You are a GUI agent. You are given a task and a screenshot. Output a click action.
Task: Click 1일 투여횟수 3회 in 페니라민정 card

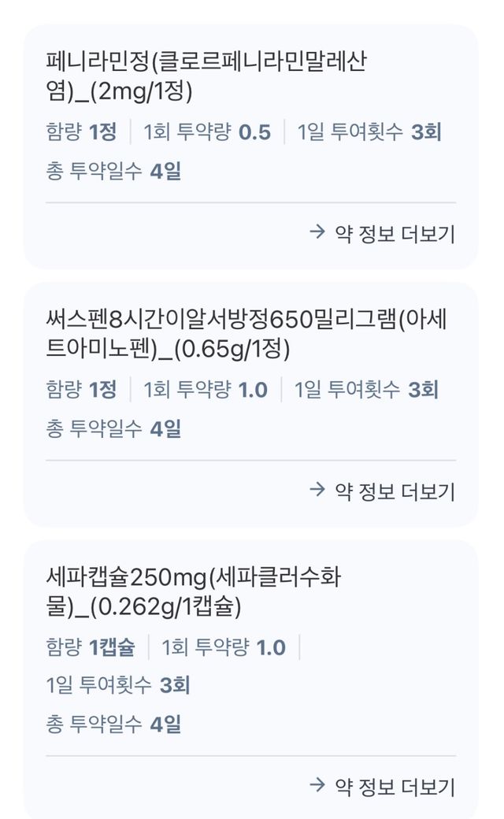click(x=369, y=132)
